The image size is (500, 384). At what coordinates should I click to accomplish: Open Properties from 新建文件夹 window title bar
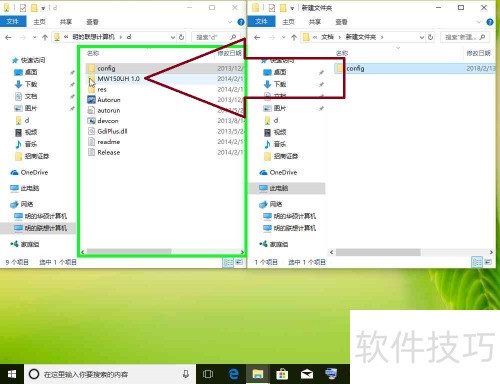coord(272,8)
